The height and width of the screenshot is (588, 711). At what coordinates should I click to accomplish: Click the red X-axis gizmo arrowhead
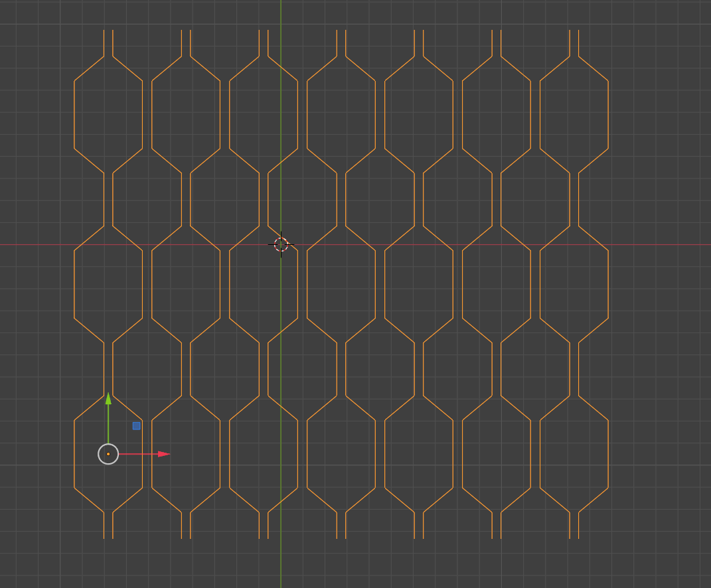(164, 454)
